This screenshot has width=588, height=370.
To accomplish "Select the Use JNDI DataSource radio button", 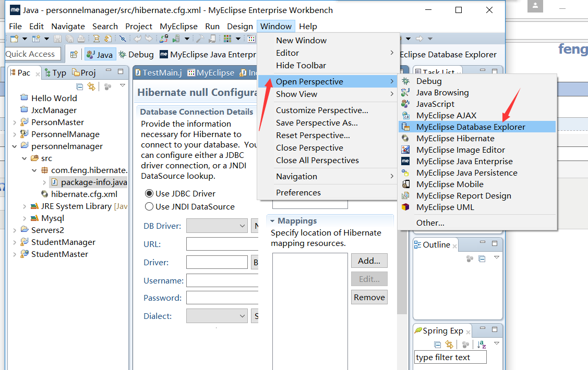I will (149, 206).
